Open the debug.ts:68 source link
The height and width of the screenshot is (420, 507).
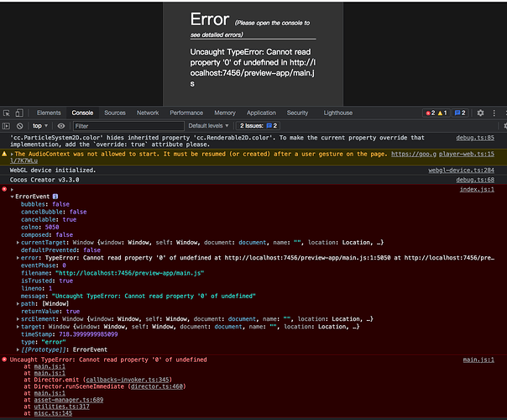(475, 180)
